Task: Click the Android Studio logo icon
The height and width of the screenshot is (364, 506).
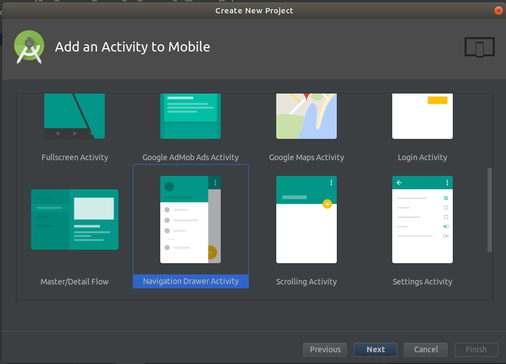Action: (29, 47)
